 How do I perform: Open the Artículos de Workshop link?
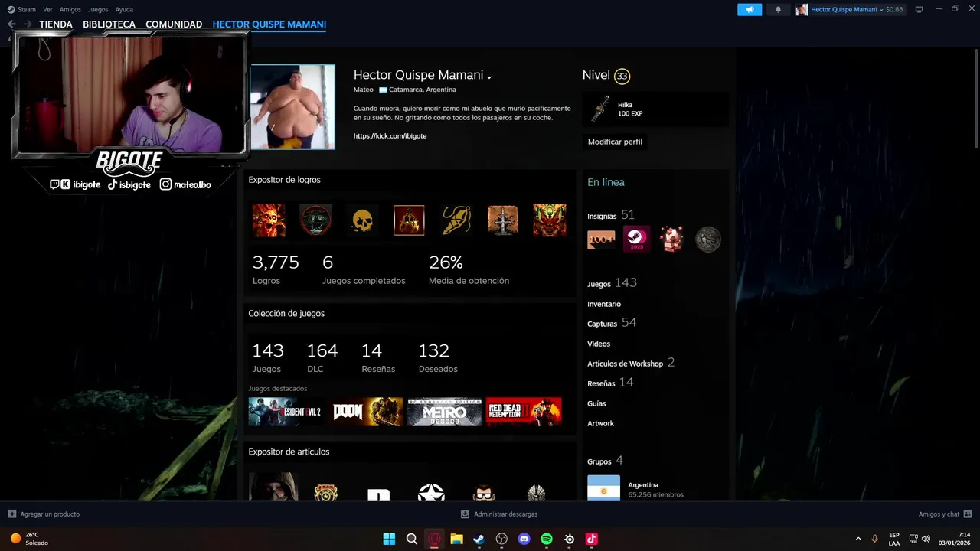click(631, 363)
